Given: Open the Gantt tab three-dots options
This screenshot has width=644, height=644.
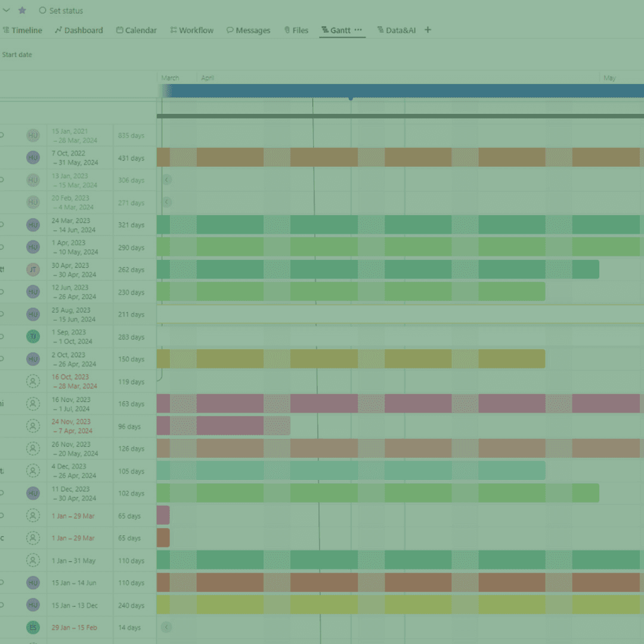Looking at the screenshot, I should tap(358, 30).
